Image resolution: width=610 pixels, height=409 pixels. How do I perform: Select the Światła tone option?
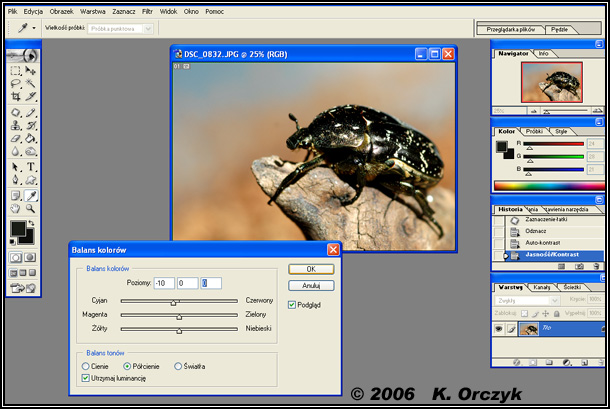[179, 367]
